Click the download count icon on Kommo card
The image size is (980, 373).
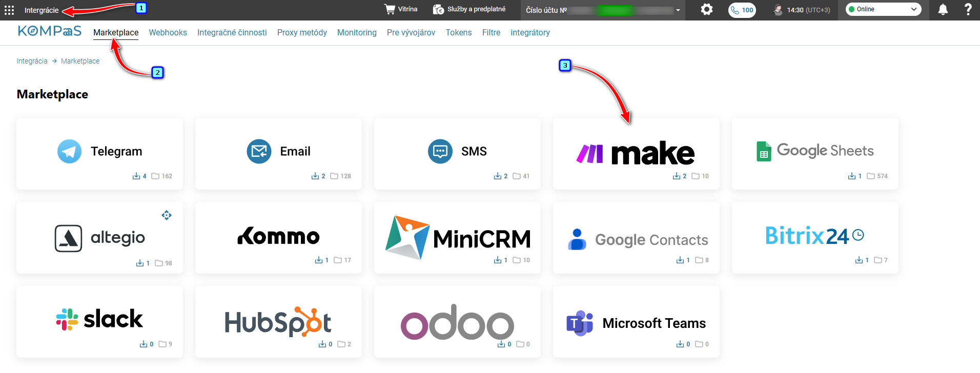[319, 260]
